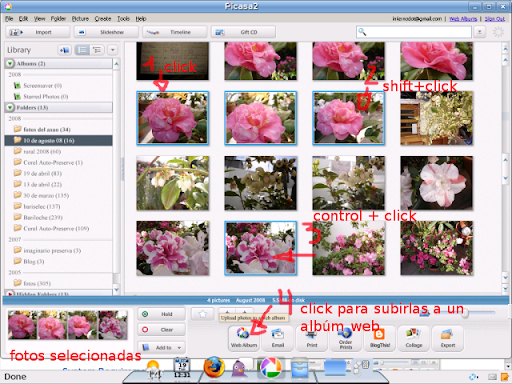Create a Collage

point(414,338)
